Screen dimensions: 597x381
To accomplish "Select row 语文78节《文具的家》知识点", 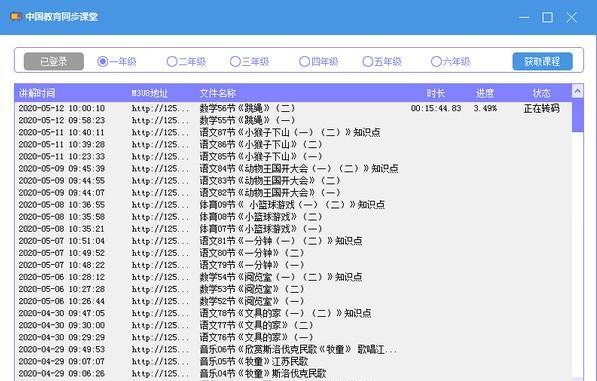I will (293, 313).
